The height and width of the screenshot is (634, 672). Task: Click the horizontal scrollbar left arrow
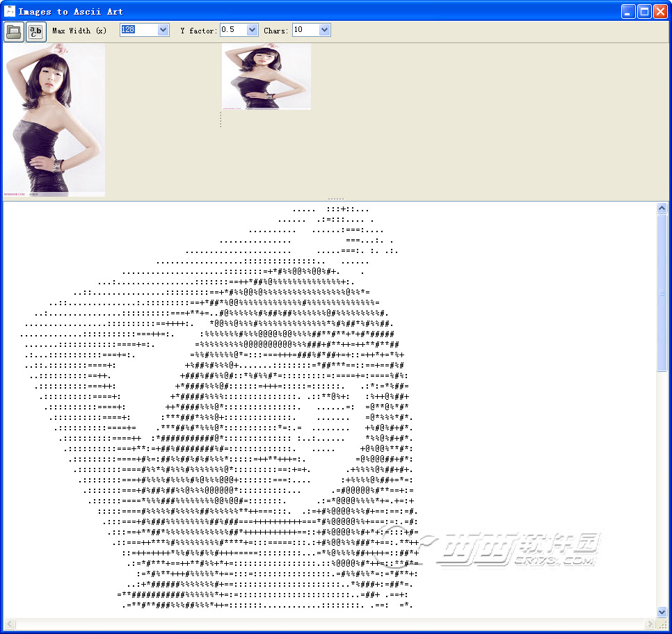tap(10, 624)
